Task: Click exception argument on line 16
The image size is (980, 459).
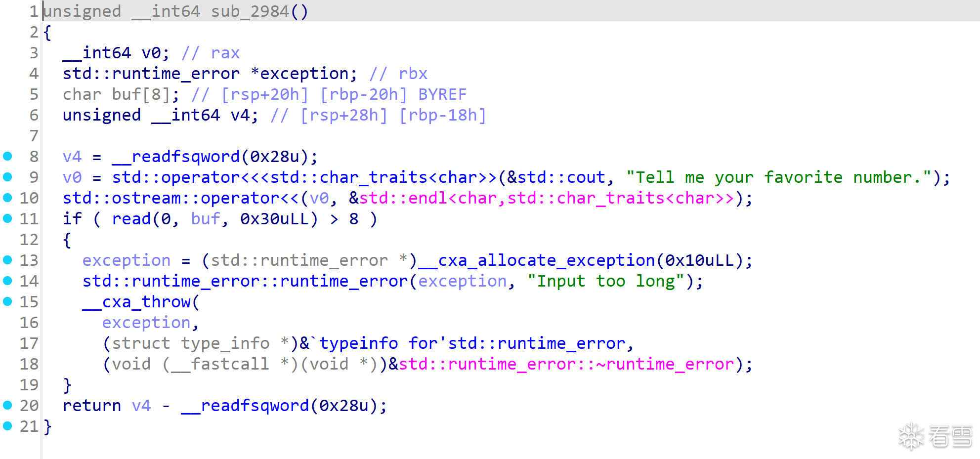Action: click(146, 323)
